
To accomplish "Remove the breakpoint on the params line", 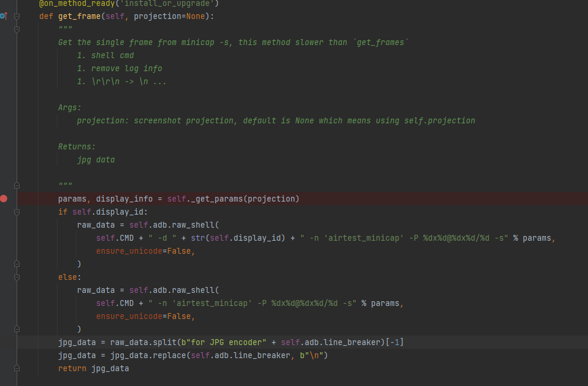I will click(4, 199).
